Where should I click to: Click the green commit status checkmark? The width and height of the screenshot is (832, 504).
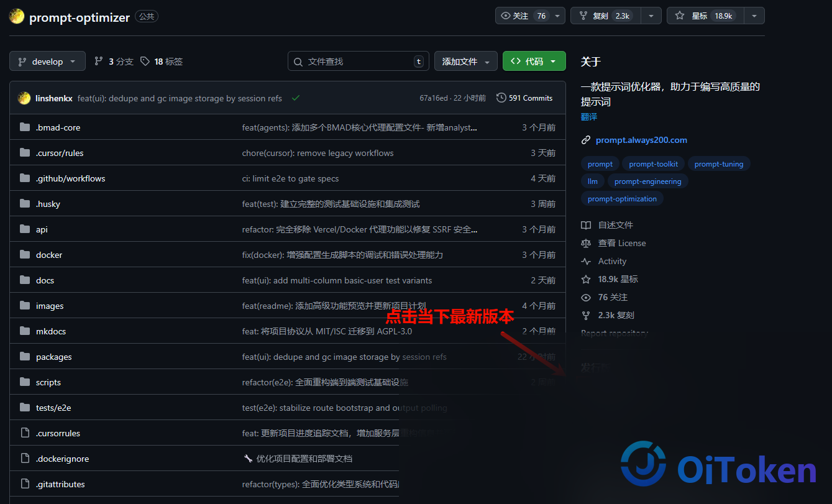(296, 98)
